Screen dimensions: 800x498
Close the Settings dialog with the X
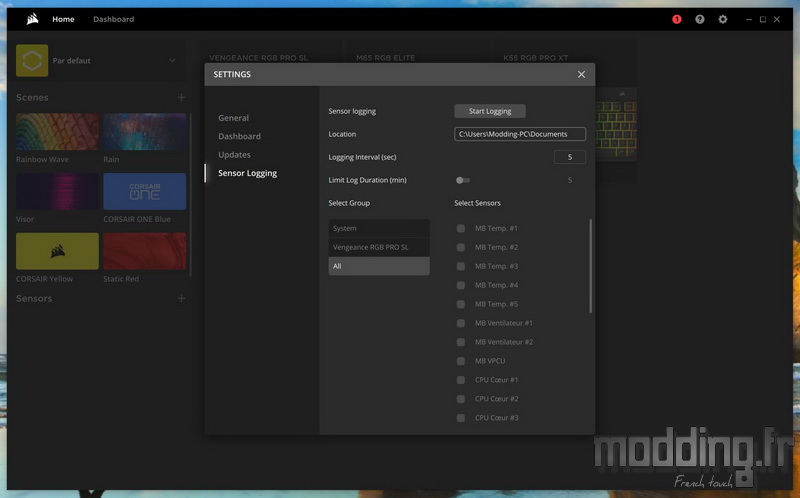(581, 74)
